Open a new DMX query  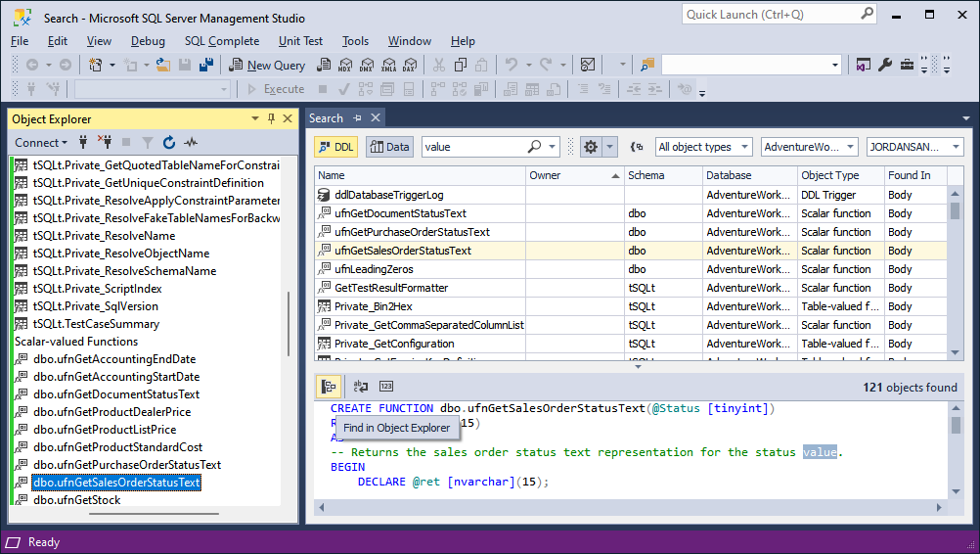367,65
